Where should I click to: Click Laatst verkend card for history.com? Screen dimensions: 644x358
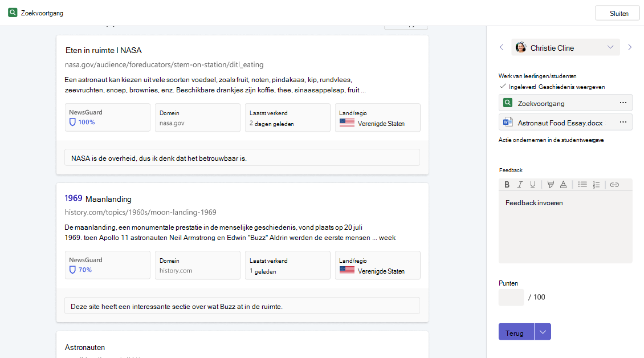[x=287, y=265]
